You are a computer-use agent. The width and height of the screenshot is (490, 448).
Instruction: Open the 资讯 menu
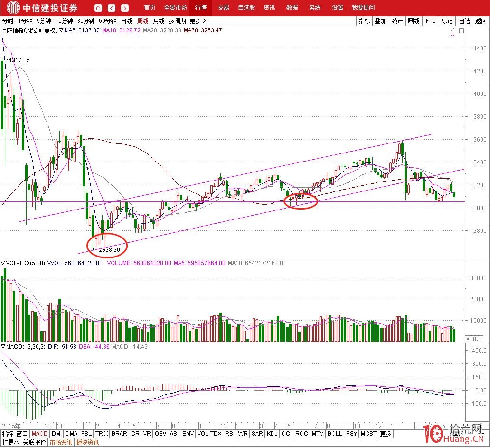coord(269,8)
